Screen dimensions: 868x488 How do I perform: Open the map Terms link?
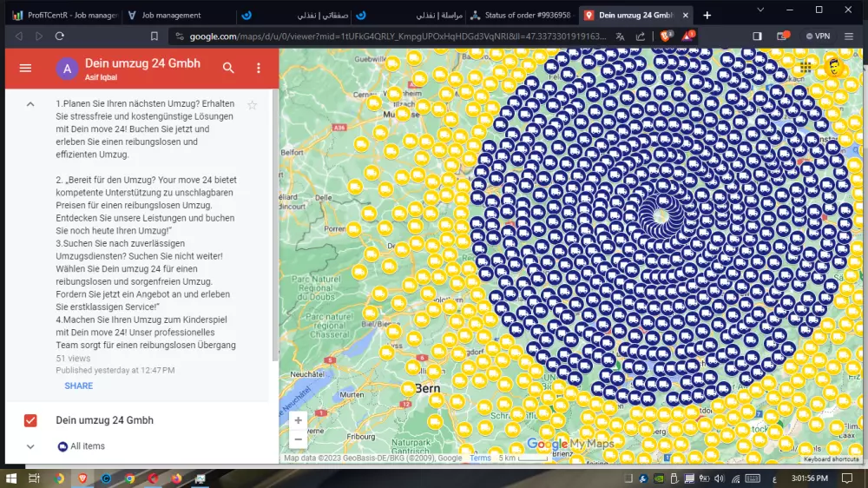point(480,458)
